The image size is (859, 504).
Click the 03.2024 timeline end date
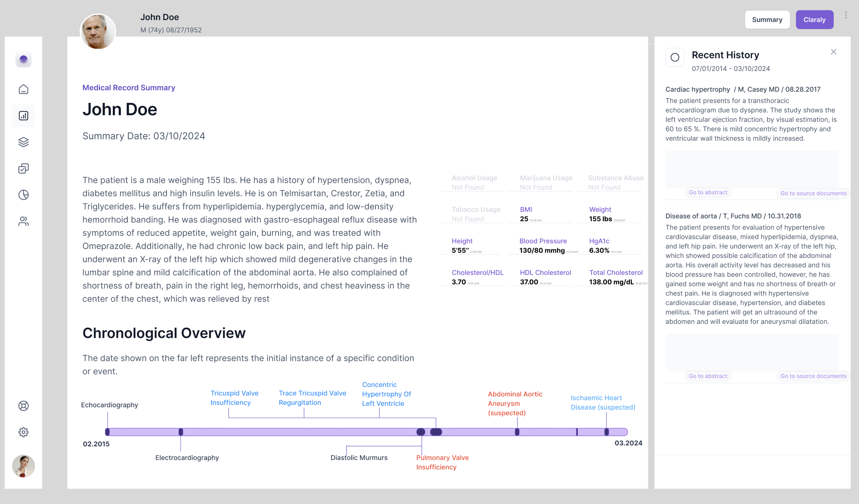pyautogui.click(x=628, y=443)
